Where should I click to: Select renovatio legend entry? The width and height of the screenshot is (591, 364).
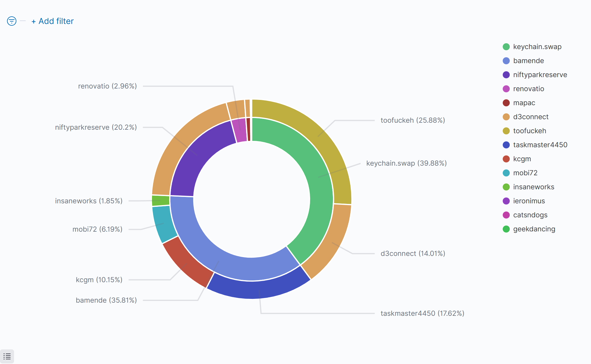point(528,89)
